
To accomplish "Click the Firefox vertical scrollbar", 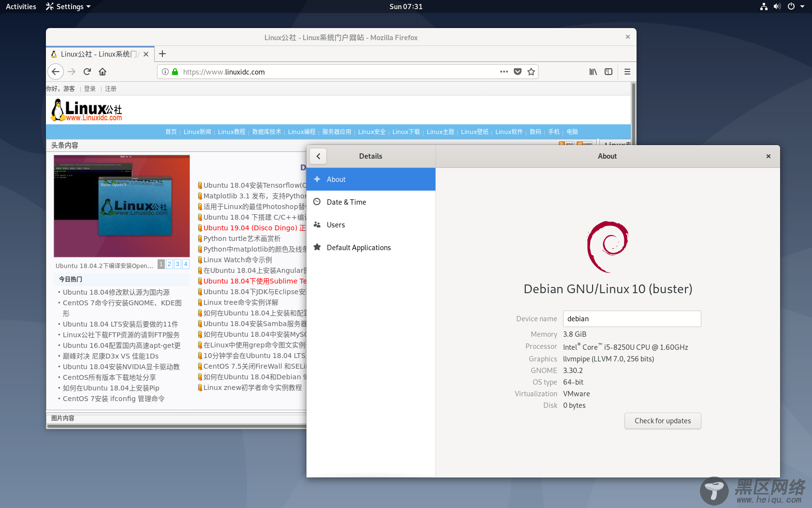I will [633, 114].
